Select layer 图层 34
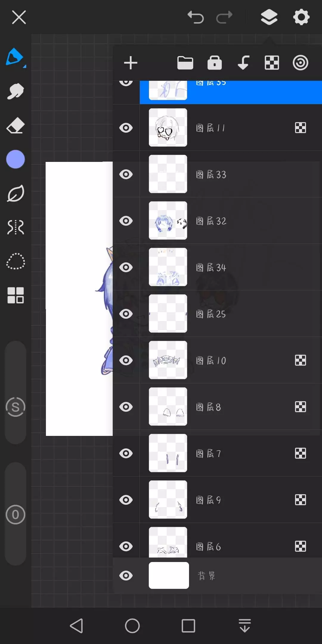 click(239, 267)
